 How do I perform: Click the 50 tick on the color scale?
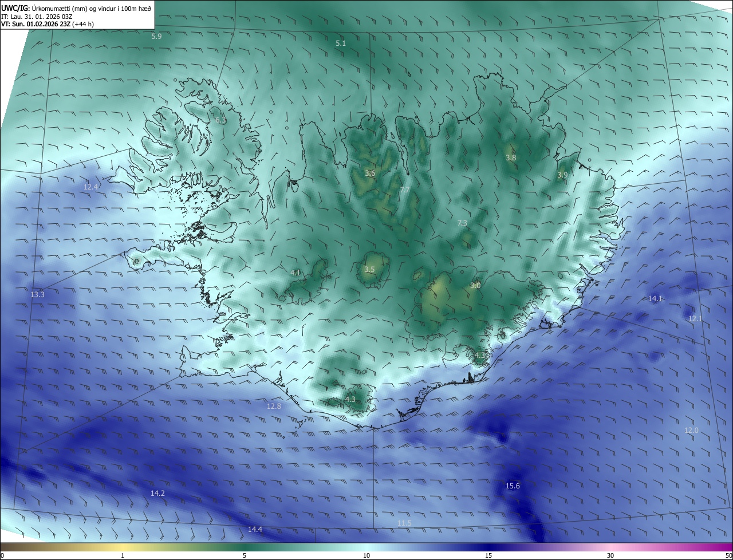click(x=728, y=556)
